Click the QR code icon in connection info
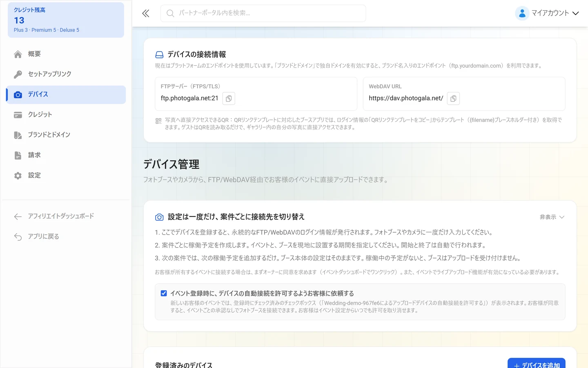The width and height of the screenshot is (588, 368). (x=158, y=121)
